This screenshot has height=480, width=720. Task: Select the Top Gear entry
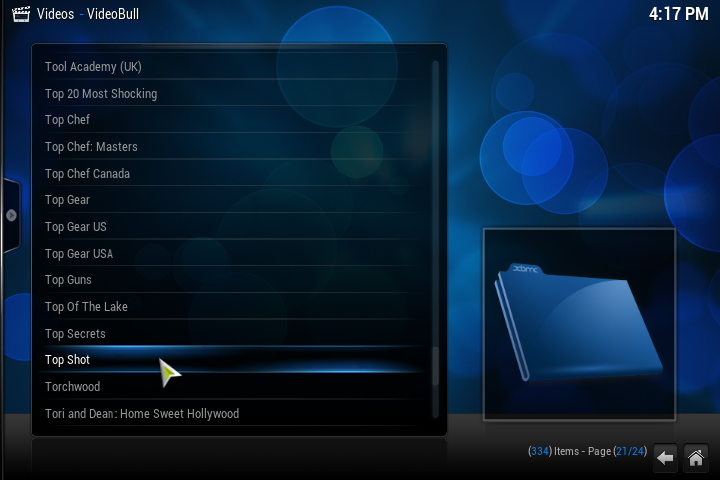232,200
